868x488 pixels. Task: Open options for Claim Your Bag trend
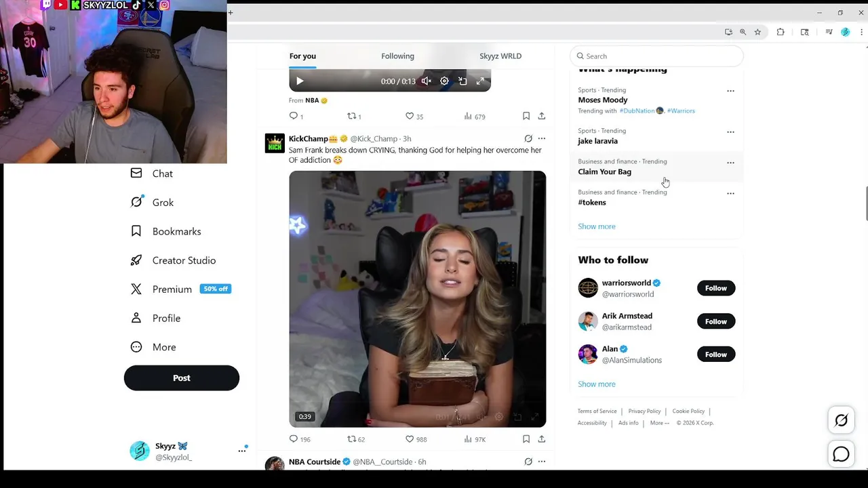[730, 163]
